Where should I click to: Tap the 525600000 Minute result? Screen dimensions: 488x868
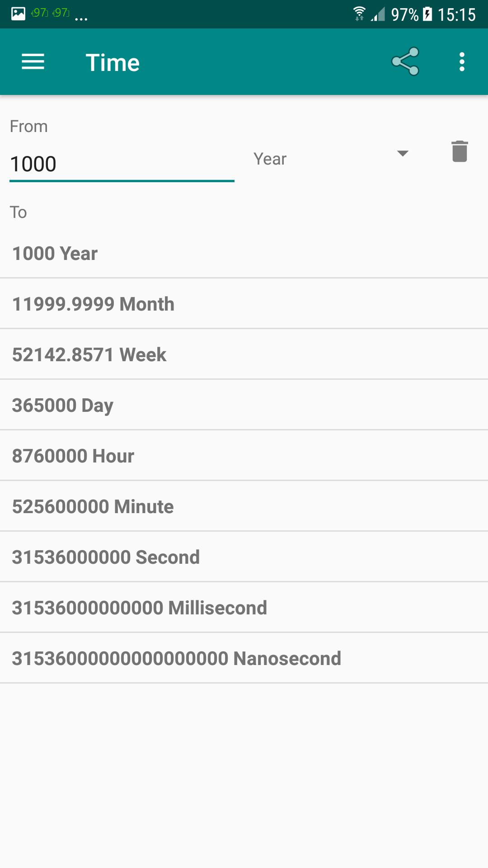pos(244,506)
